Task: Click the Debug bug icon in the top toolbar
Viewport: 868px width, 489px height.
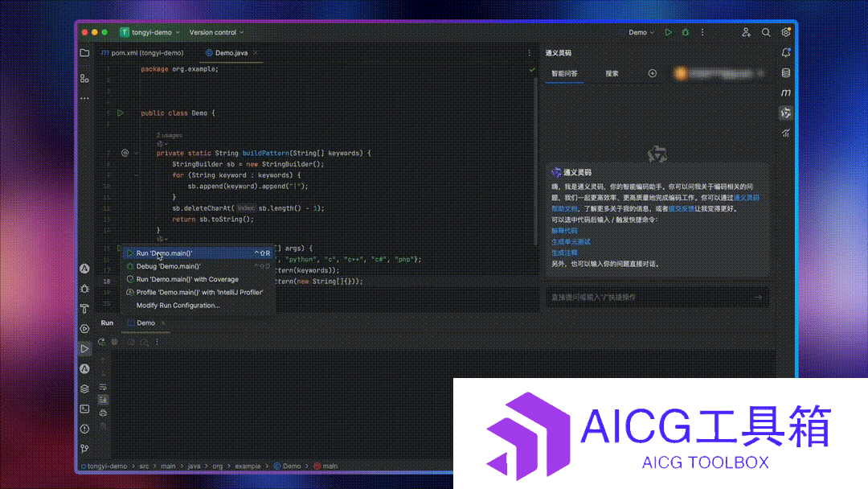Action: [686, 33]
